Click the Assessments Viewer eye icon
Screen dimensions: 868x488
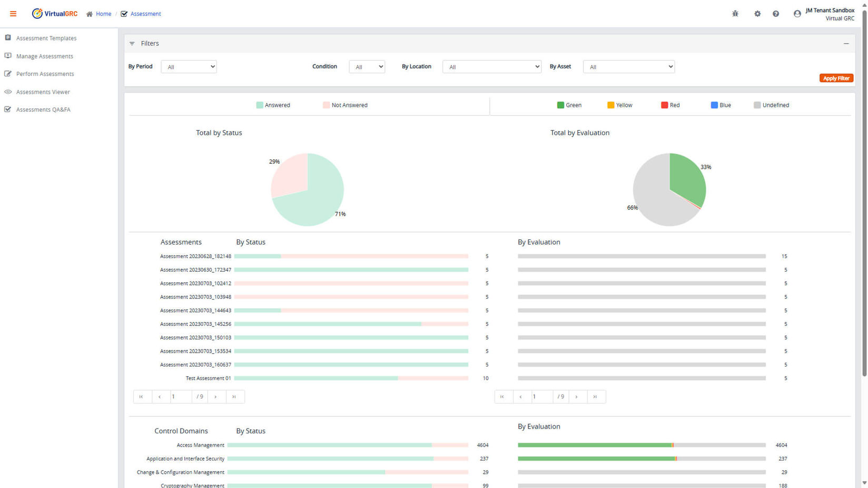[8, 92]
